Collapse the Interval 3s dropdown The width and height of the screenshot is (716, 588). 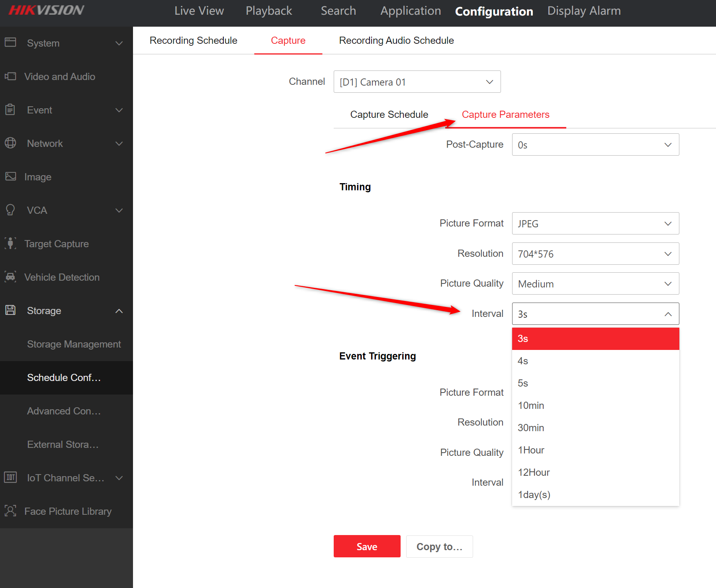click(x=595, y=314)
